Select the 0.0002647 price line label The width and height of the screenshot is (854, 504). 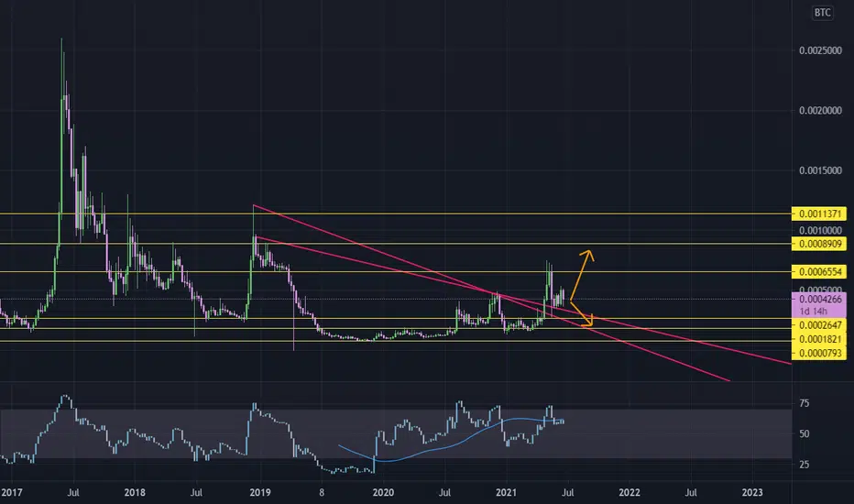click(819, 325)
